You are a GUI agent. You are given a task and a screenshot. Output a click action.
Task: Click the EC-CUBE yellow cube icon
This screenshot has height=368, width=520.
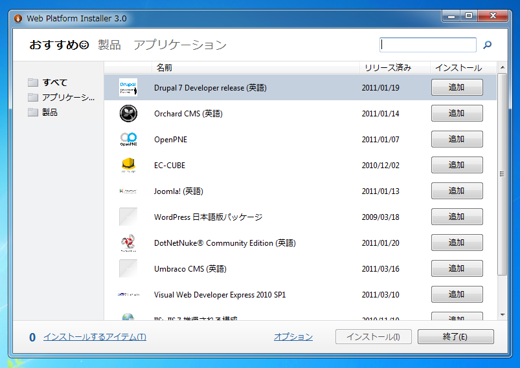pyautogui.click(x=128, y=165)
